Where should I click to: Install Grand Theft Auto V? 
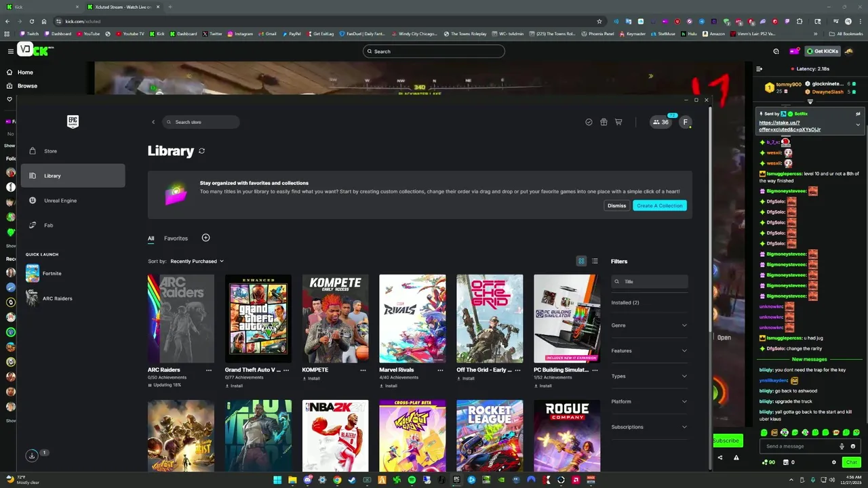pyautogui.click(x=234, y=386)
